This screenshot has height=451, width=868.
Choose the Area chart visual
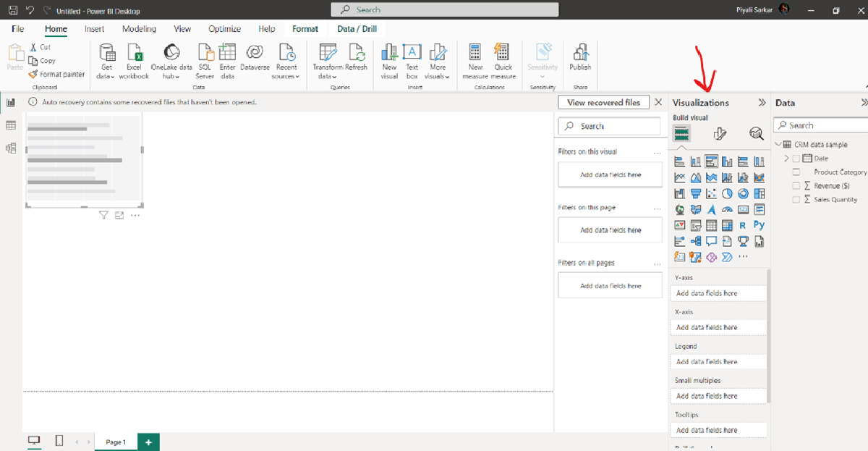(x=695, y=177)
